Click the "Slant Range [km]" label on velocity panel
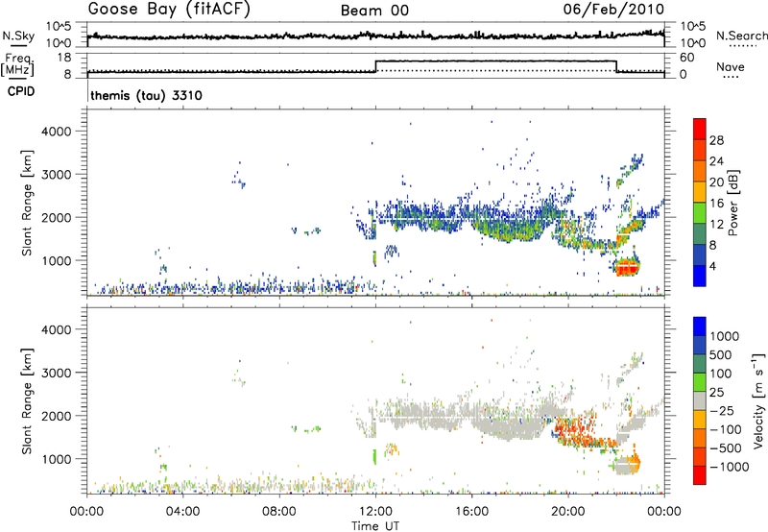This screenshot has width=768, height=532. [x=27, y=401]
